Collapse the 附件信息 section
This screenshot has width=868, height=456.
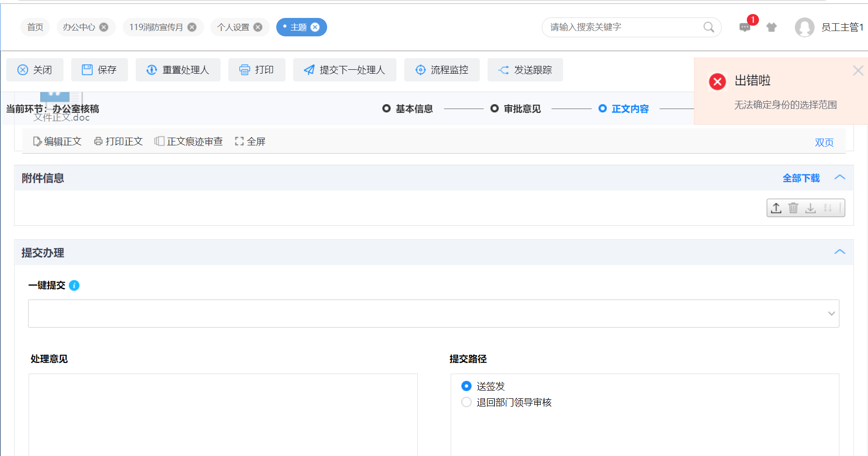(x=840, y=177)
